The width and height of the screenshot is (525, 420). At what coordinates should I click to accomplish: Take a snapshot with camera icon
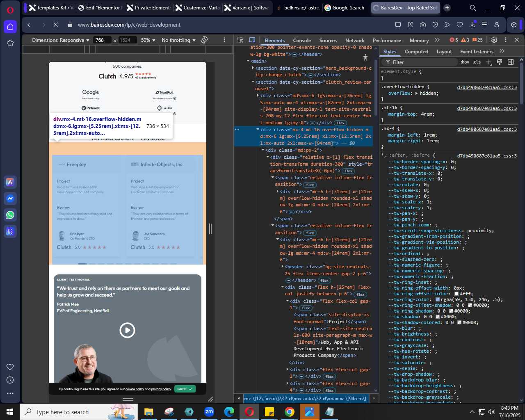[423, 25]
